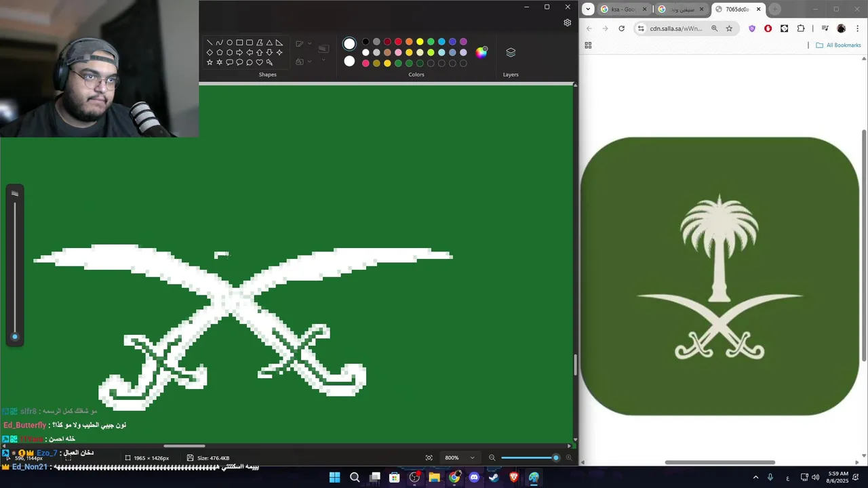Open Chrome media control icon
Viewport: 868px width, 488px height.
[825, 28]
